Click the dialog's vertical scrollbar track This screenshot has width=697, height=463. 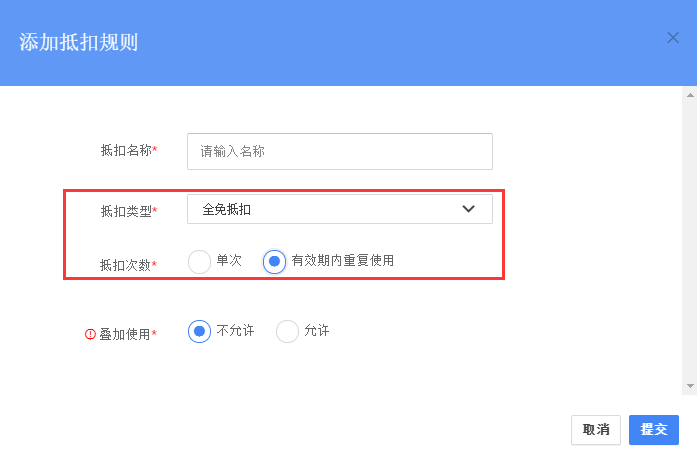[690, 240]
